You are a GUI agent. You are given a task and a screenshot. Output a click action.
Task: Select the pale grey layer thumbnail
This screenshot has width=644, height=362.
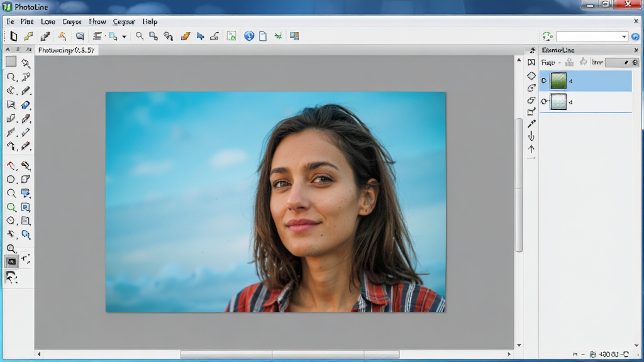point(558,101)
